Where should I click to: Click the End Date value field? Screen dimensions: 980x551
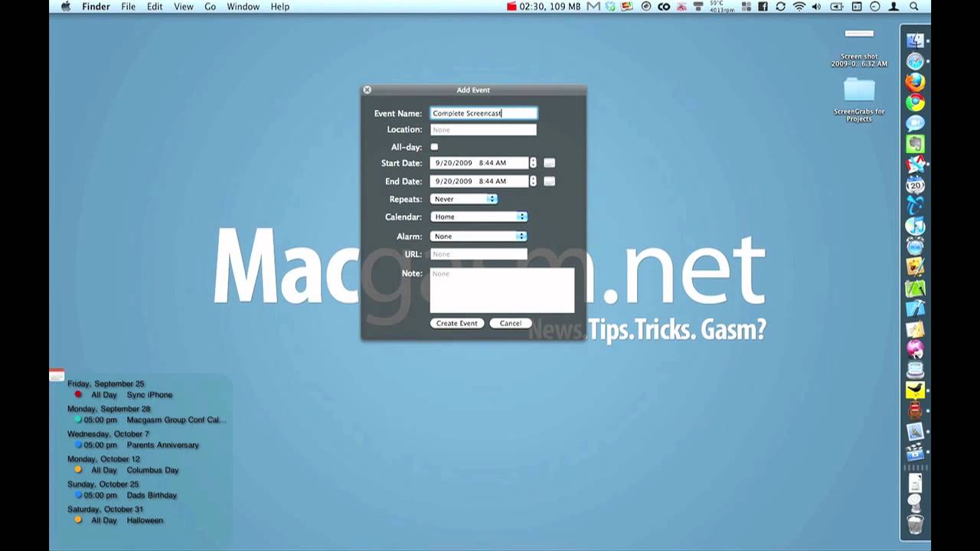point(479,181)
